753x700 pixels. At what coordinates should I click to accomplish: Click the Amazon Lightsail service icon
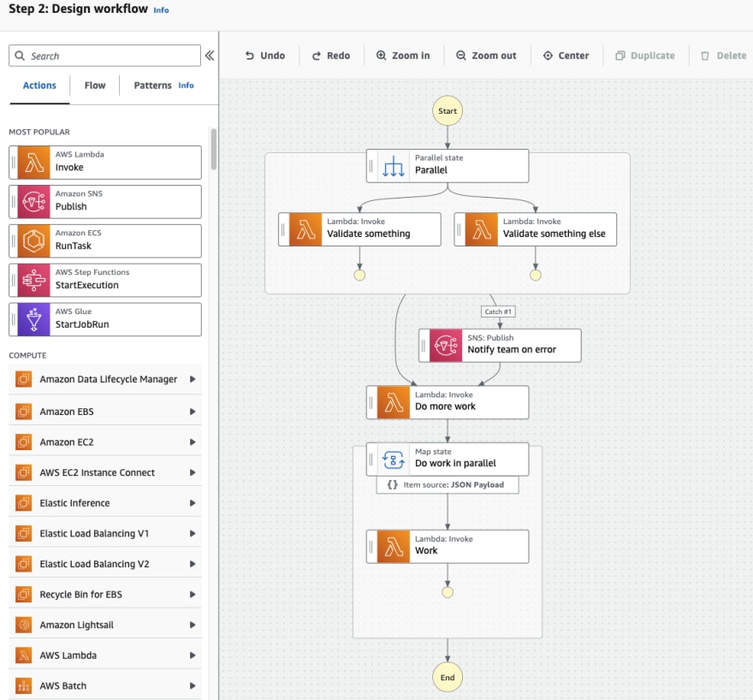click(x=24, y=625)
